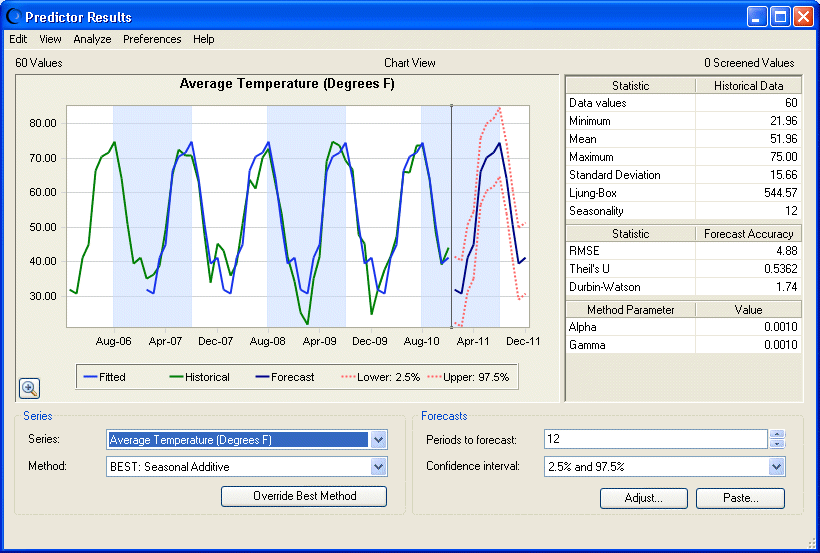Open the Help menu
The image size is (820, 553).
[x=203, y=39]
